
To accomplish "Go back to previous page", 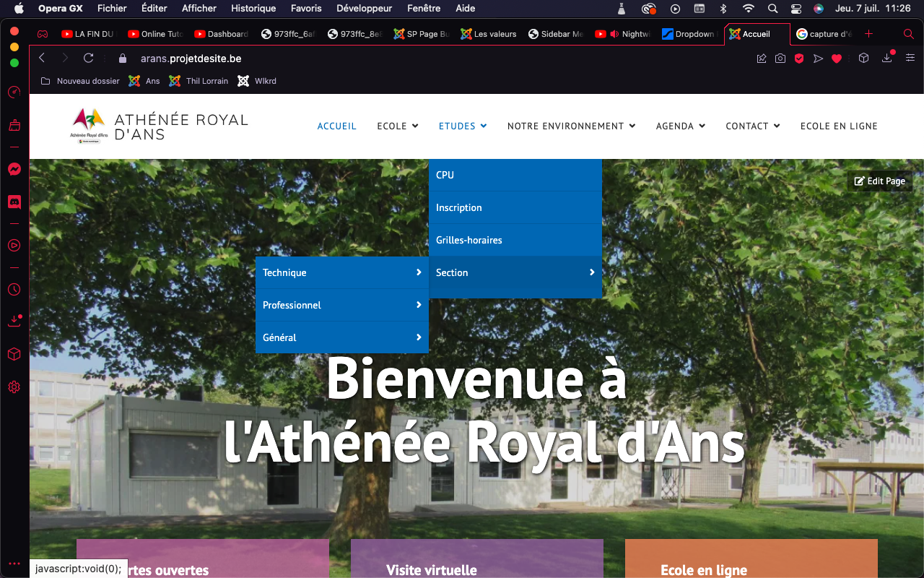I will point(42,58).
